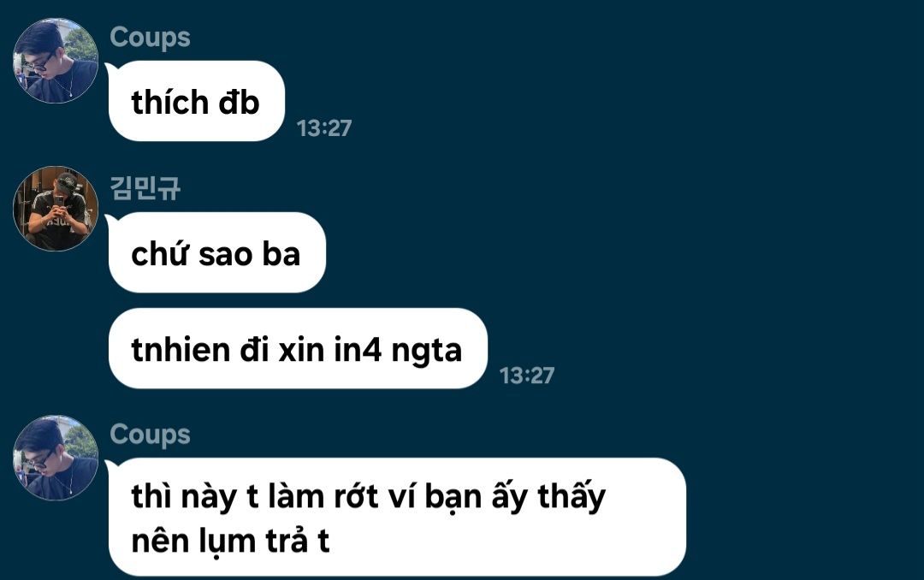Viewport: 924px width, 580px height.
Task: Click the cap in 김민규's avatar photo
Action: 66,183
